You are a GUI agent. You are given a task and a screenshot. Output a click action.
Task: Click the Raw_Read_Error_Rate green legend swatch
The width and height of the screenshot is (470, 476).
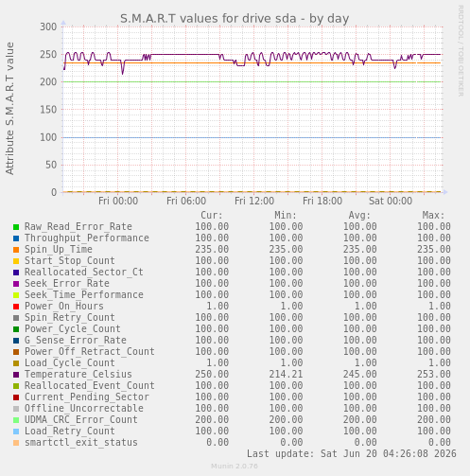pyautogui.click(x=16, y=227)
